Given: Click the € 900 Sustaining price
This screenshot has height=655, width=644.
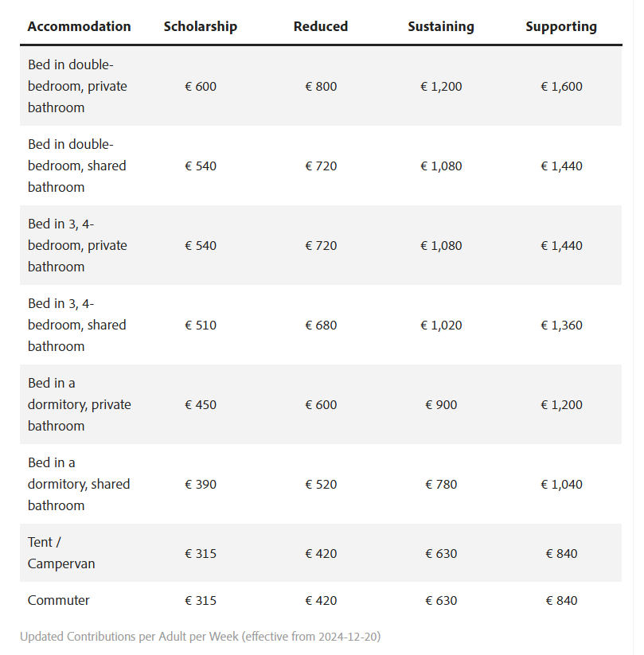Looking at the screenshot, I should [440, 404].
